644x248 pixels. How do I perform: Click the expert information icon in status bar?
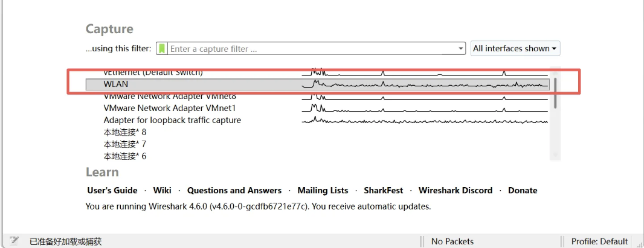(x=14, y=241)
